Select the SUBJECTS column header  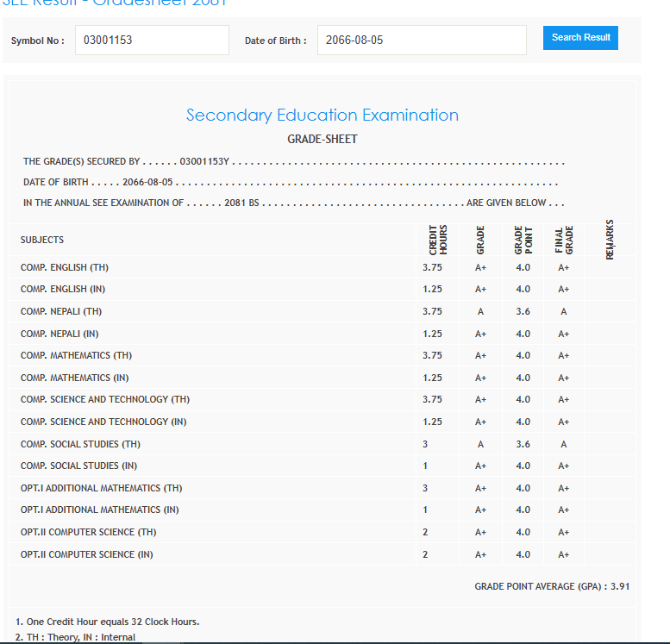pos(42,240)
